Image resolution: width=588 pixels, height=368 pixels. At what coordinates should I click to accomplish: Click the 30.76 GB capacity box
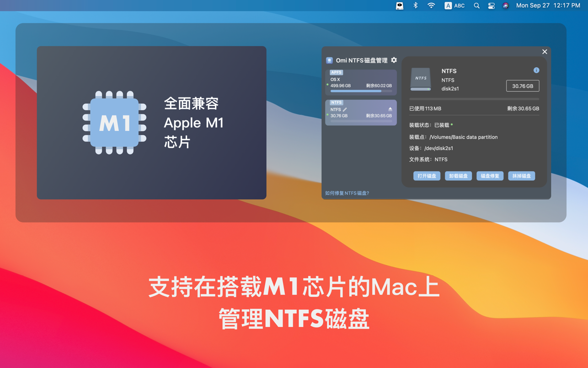click(523, 86)
